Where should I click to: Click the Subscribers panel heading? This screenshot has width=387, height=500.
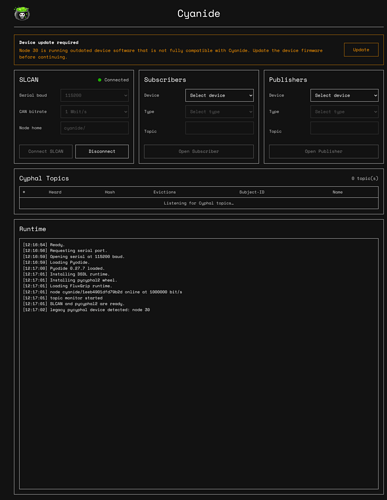pos(165,80)
